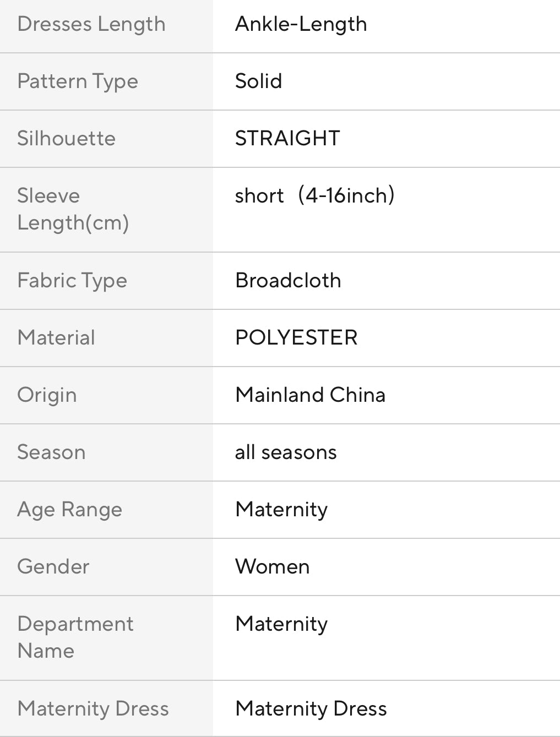Select the Maternity Dress value text
Screen dimensions: 560x737
[311, 709]
